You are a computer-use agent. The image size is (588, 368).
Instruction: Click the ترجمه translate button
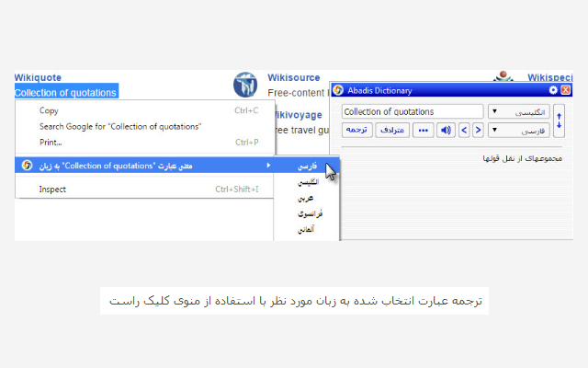pyautogui.click(x=357, y=131)
